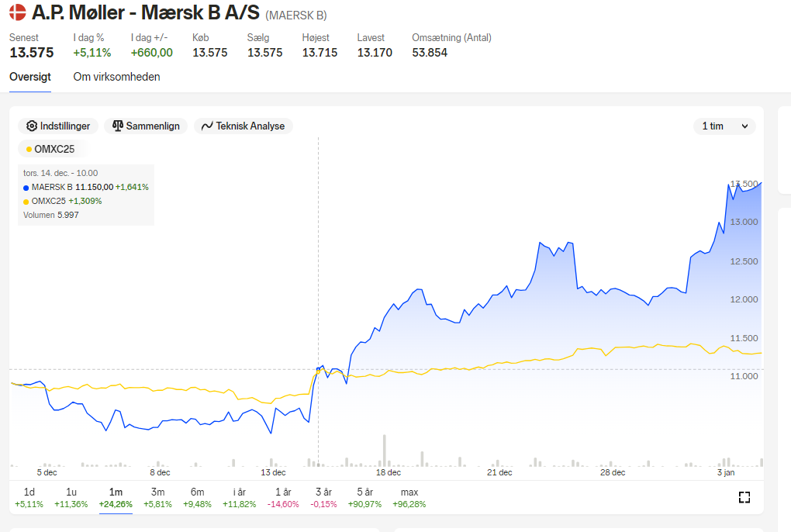Remove the OMXC25 comparison chip
This screenshot has width=791, height=532.
pos(51,149)
